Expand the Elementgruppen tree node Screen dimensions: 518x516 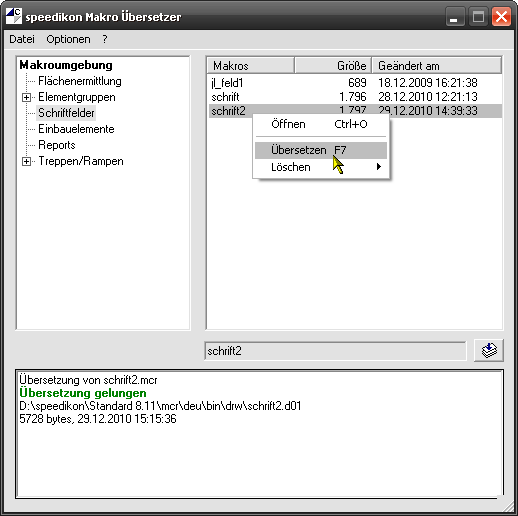26,97
